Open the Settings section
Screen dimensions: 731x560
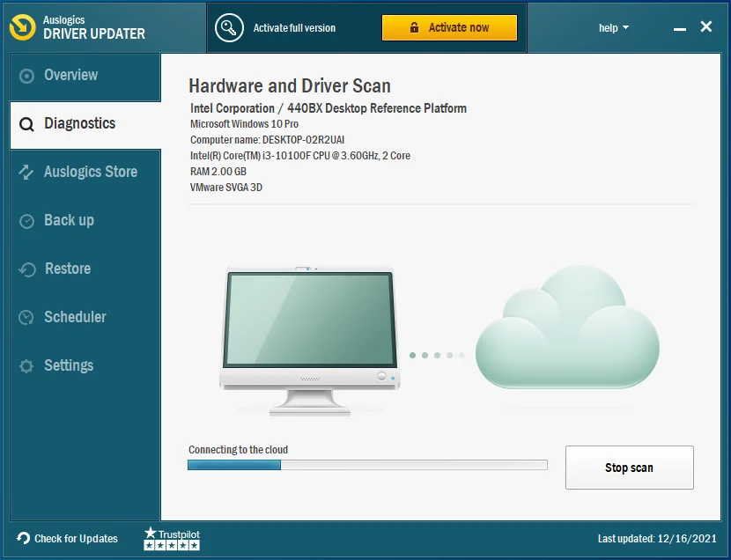coord(85,366)
